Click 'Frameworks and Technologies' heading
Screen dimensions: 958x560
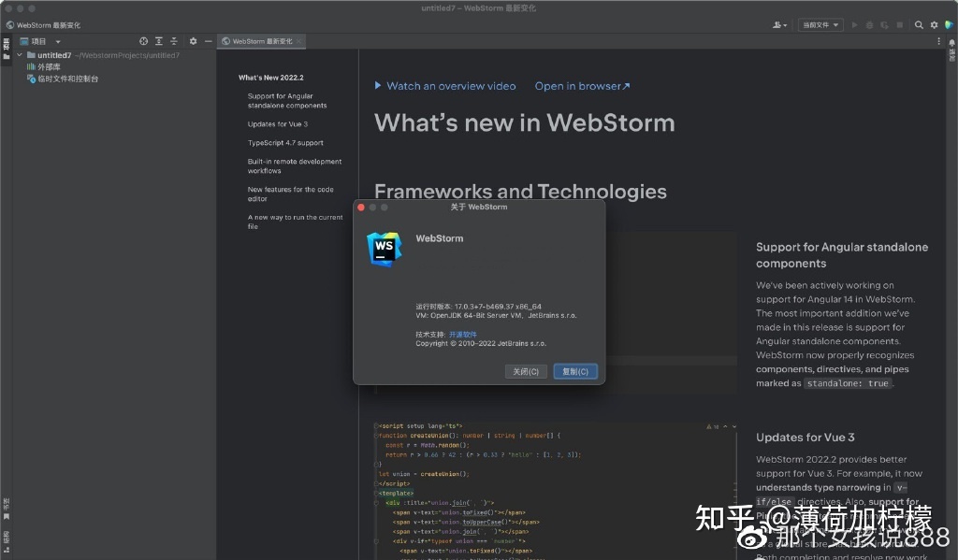click(x=520, y=191)
